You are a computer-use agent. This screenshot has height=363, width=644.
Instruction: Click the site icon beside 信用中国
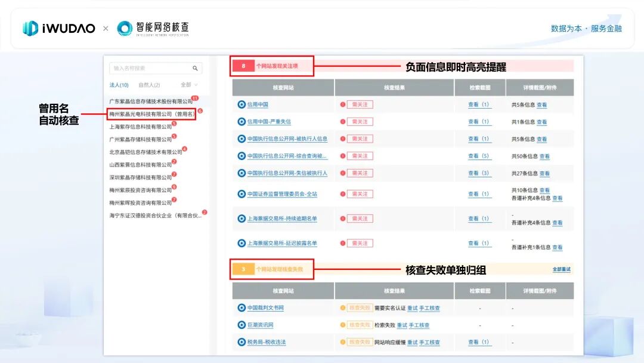(241, 104)
